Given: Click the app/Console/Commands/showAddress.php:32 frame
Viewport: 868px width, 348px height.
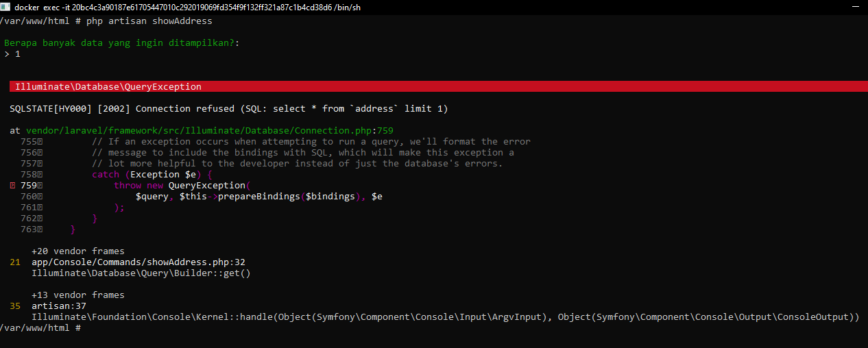Looking at the screenshot, I should 138,262.
